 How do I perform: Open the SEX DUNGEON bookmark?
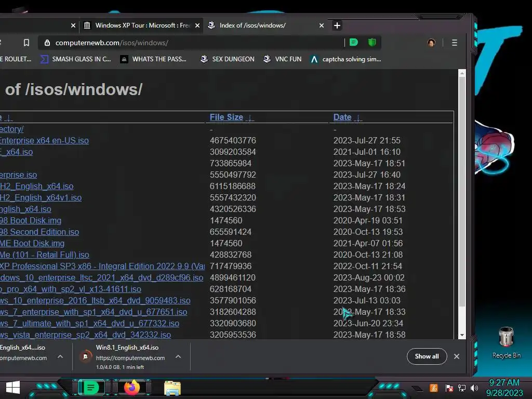point(228,59)
